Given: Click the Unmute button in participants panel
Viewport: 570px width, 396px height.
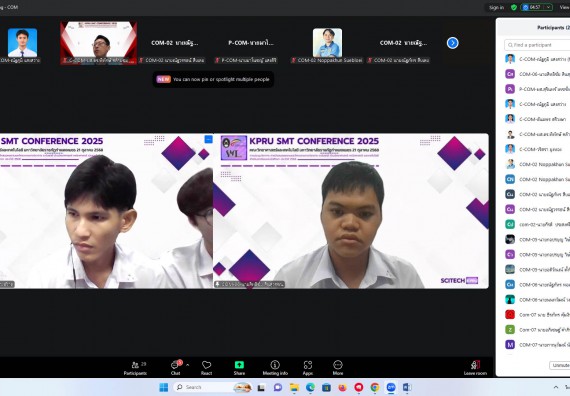Looking at the screenshot, I should click(x=560, y=365).
